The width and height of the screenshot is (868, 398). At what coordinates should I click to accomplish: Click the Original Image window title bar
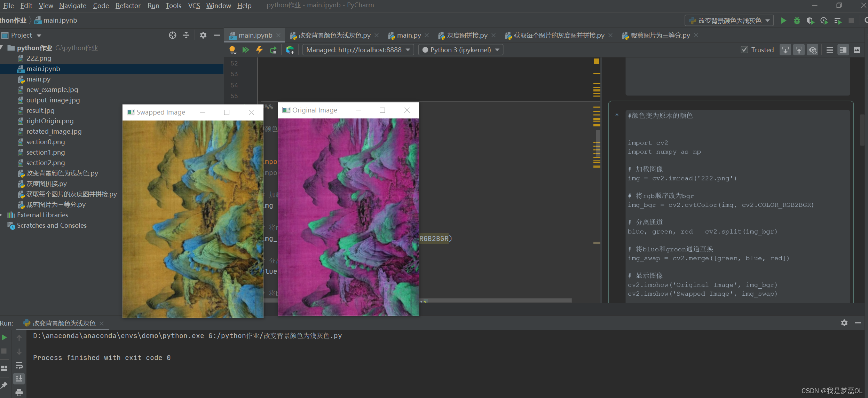pos(348,110)
